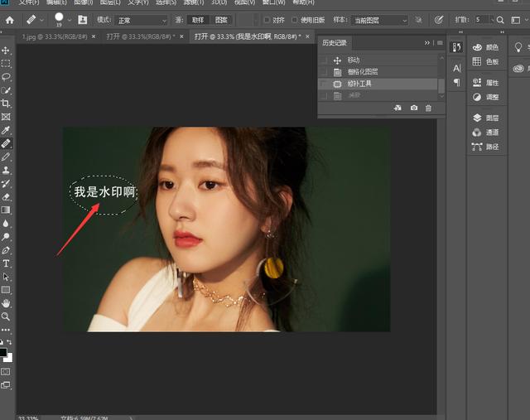Screen dimensions: 530x420
Task: Select the Eyedropper tool
Action: 6,130
